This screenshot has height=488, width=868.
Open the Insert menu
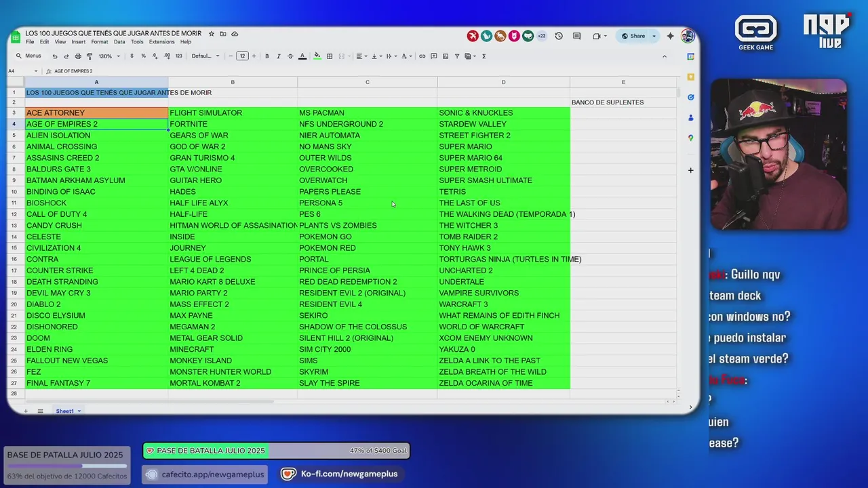79,42
